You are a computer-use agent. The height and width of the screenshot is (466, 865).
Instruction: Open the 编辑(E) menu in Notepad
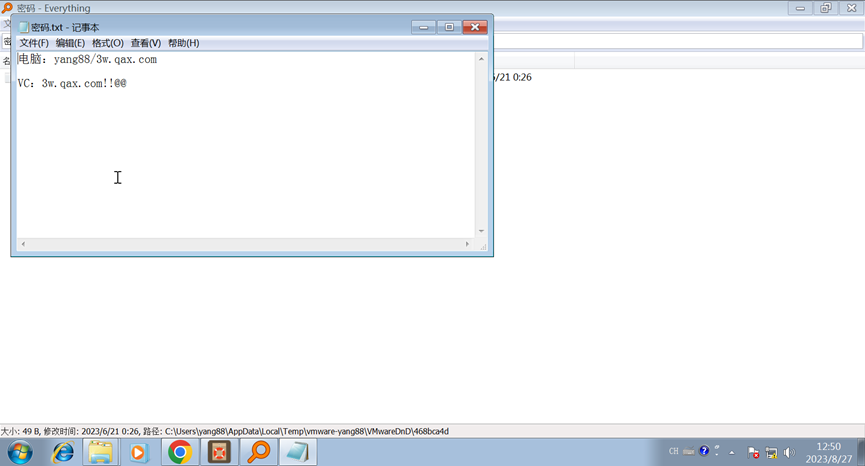click(70, 43)
